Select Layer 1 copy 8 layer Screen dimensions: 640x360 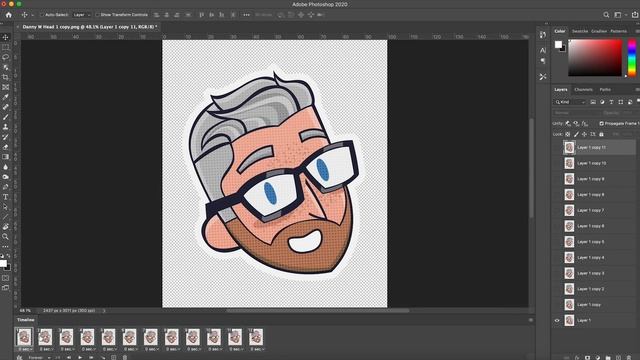594,195
